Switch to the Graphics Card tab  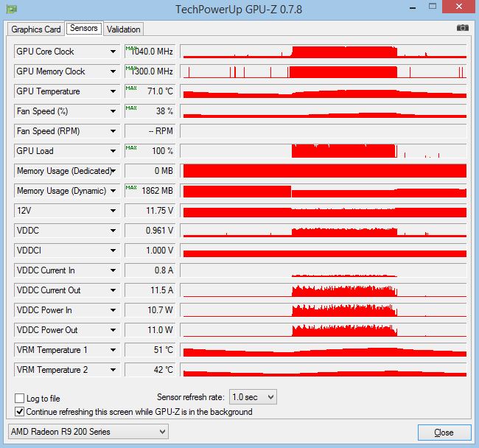(36, 29)
